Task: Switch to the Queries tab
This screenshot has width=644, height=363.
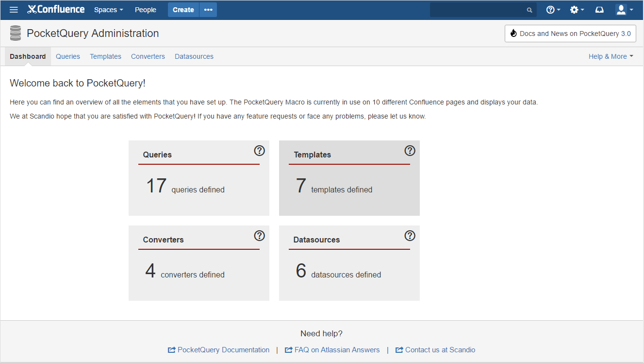Action: tap(68, 56)
